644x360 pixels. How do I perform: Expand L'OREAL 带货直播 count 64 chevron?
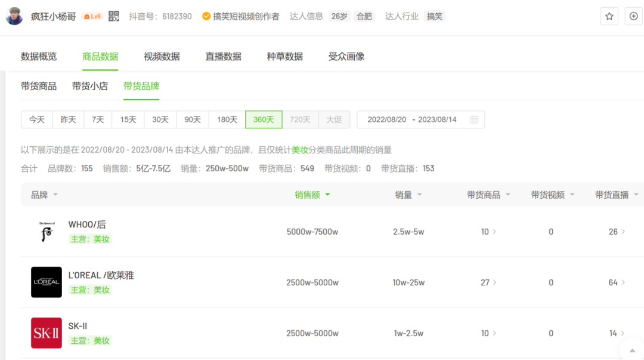[624, 282]
